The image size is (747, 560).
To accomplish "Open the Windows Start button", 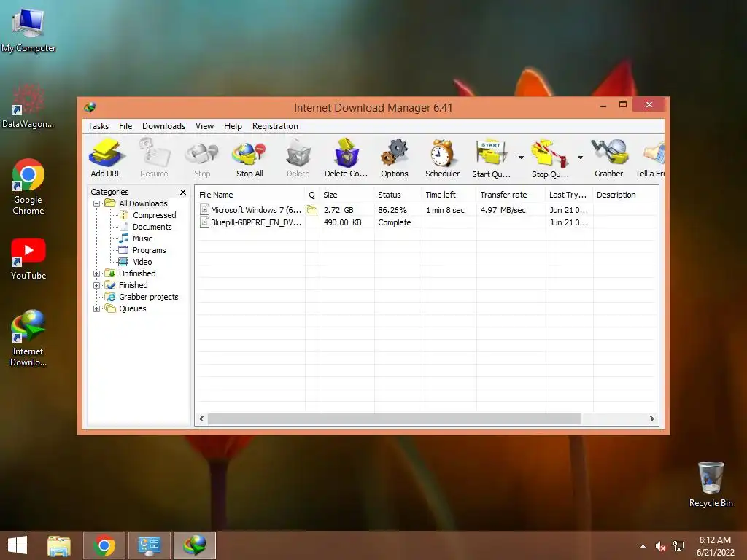I will click(x=18, y=545).
